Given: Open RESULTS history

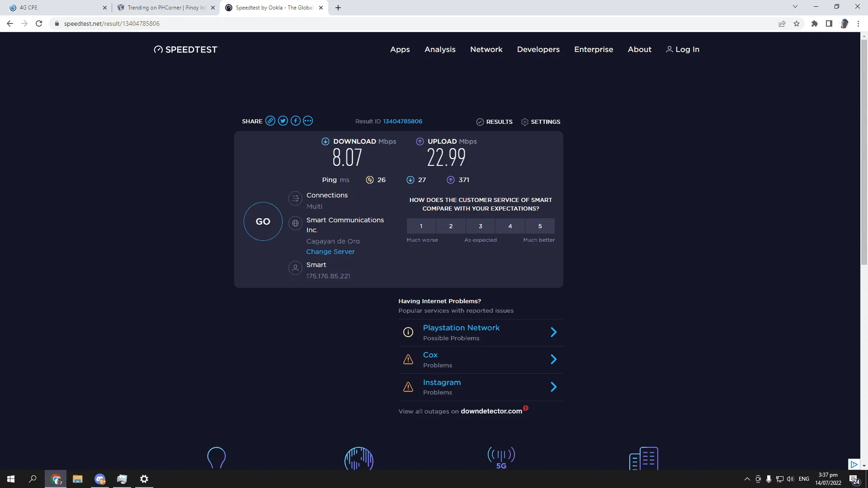Looking at the screenshot, I should tap(495, 122).
